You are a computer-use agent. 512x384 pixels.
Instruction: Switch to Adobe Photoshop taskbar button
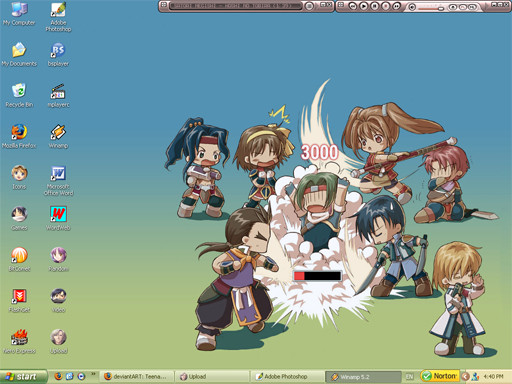pos(287,377)
